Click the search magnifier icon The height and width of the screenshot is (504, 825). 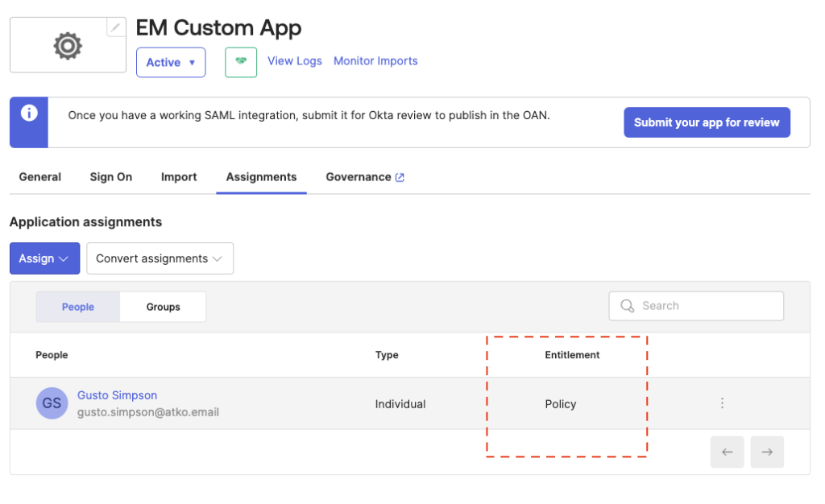[x=627, y=306]
